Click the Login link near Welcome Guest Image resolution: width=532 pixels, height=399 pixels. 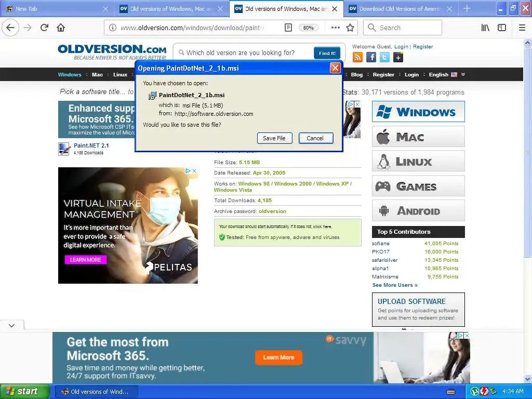point(401,46)
